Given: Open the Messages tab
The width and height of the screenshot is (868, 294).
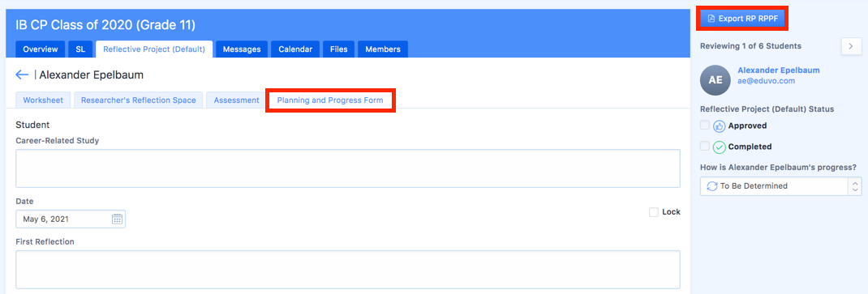Looking at the screenshot, I should click(x=242, y=49).
